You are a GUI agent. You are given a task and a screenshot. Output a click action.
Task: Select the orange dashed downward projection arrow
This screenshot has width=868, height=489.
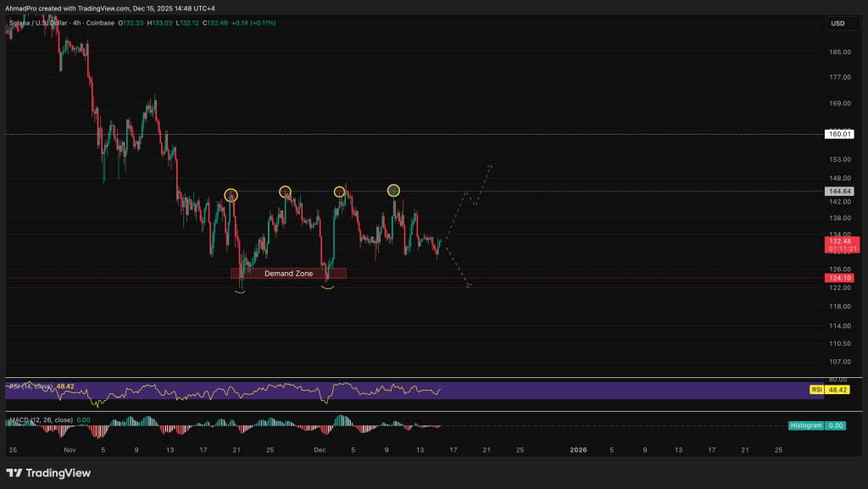click(x=456, y=268)
